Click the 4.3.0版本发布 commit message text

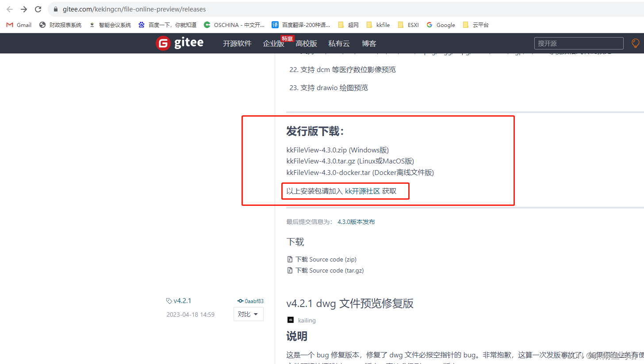[356, 222]
